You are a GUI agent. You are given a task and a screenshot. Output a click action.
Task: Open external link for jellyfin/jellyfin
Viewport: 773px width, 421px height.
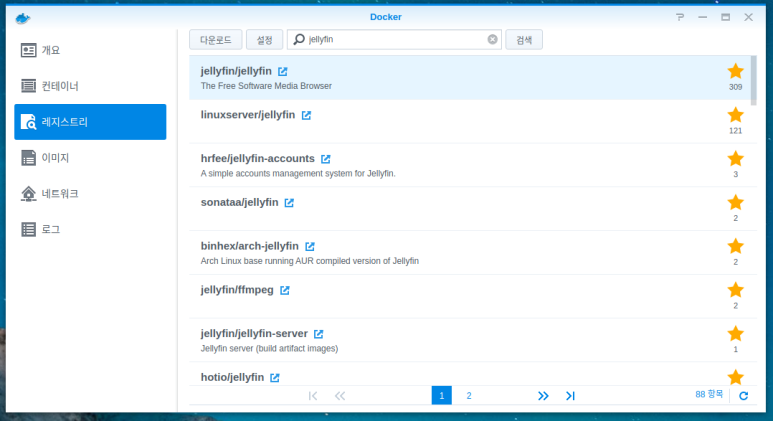click(x=282, y=71)
